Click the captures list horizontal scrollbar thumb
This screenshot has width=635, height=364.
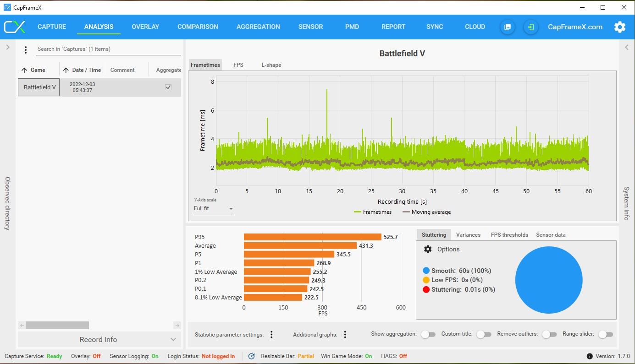click(57, 326)
